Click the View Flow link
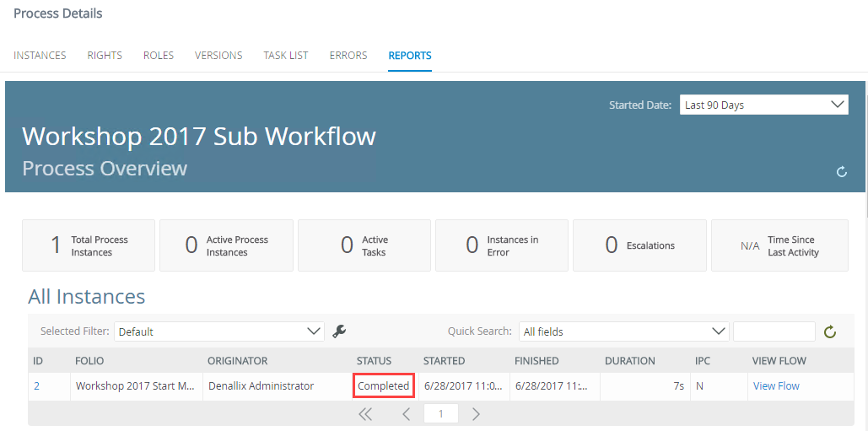The image size is (868, 431). (x=776, y=386)
